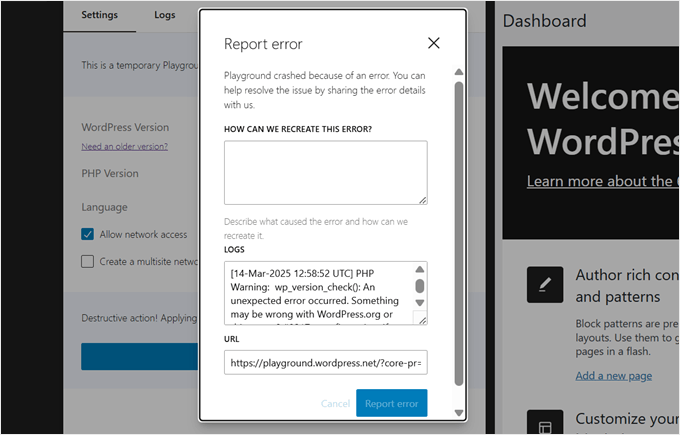Click the Logs box scroll down arrow
Screen dimensions: 680x435
(419, 303)
